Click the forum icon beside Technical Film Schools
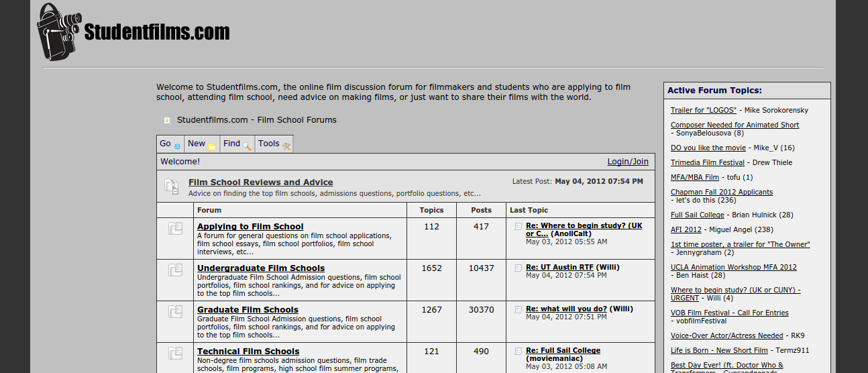 pyautogui.click(x=175, y=354)
